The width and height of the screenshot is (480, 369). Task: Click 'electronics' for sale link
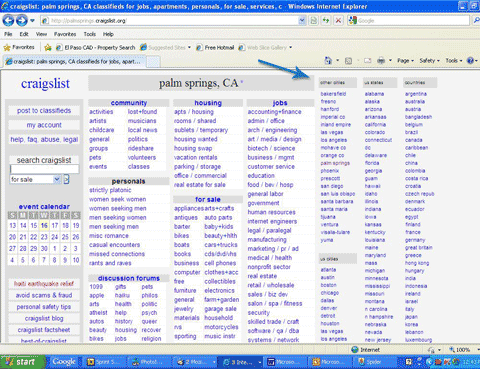point(219,290)
